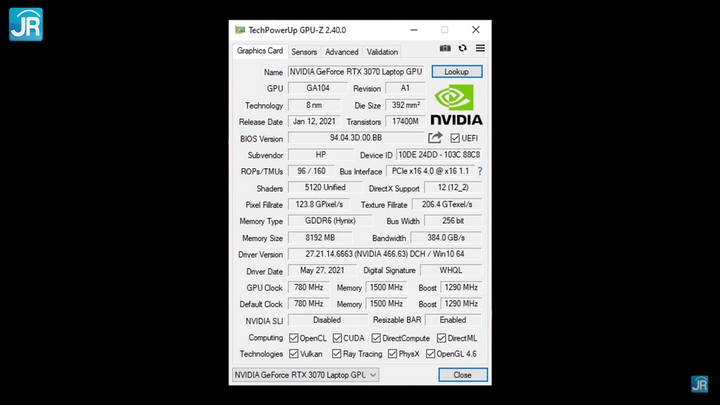Click the Resizable BAR value Enabled

[x=453, y=320]
